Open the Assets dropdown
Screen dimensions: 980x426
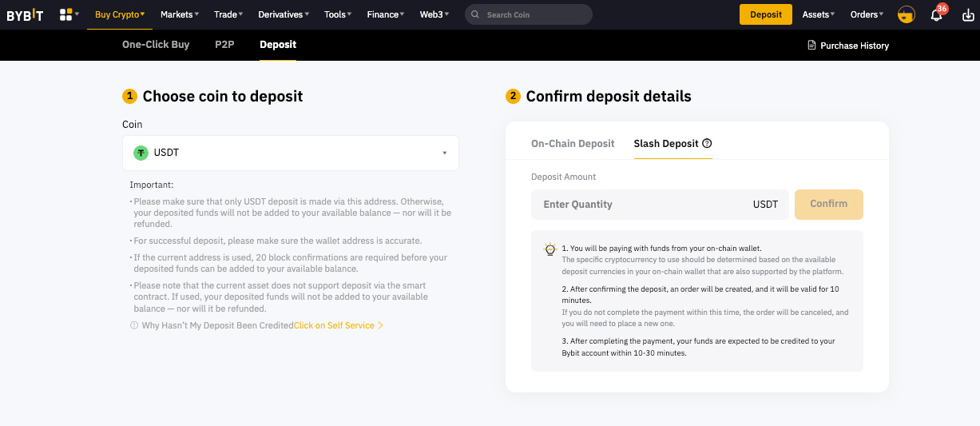[819, 14]
